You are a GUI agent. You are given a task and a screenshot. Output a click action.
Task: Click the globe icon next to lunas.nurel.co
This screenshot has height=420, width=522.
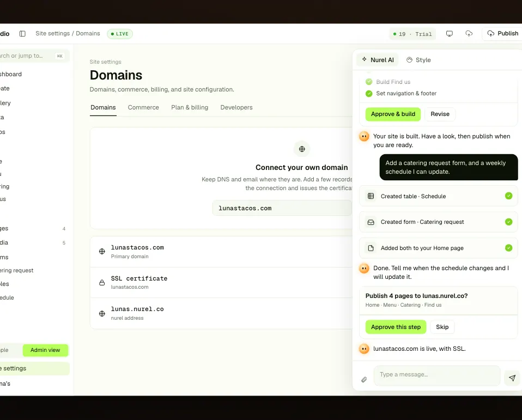(x=102, y=314)
